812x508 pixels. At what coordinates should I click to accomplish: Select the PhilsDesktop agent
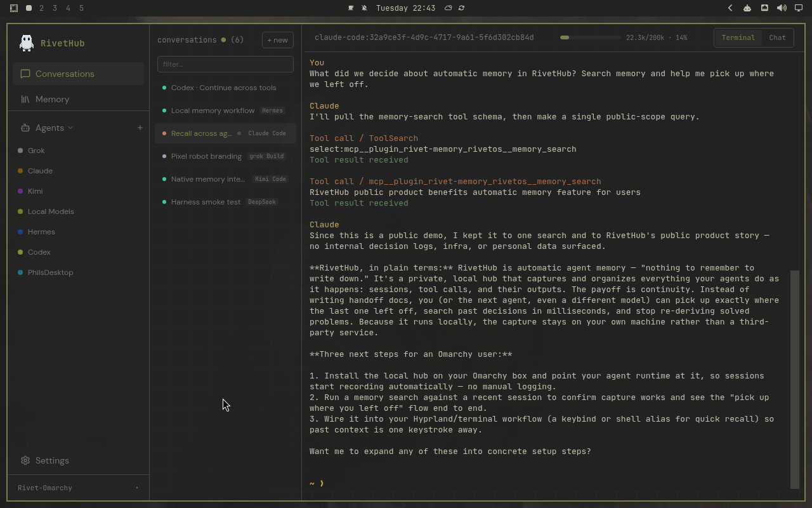(50, 272)
